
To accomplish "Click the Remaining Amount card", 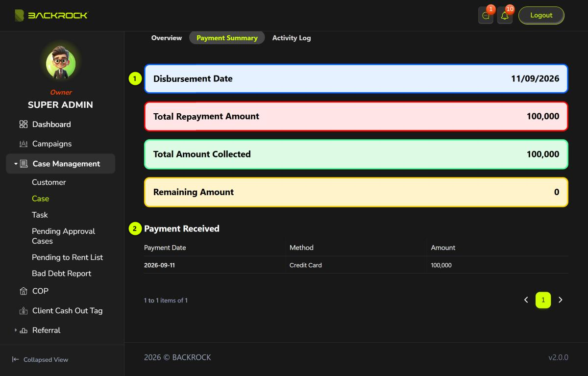I will (x=356, y=192).
